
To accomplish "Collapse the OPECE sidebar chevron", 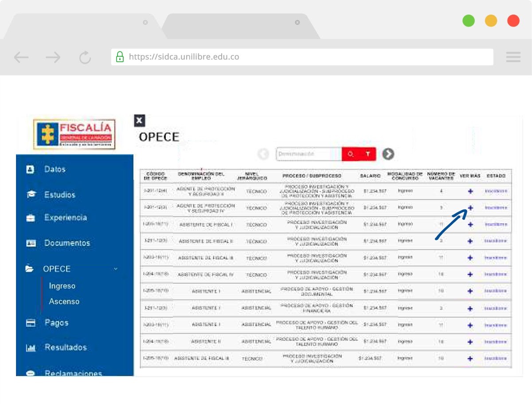I will point(116,269).
